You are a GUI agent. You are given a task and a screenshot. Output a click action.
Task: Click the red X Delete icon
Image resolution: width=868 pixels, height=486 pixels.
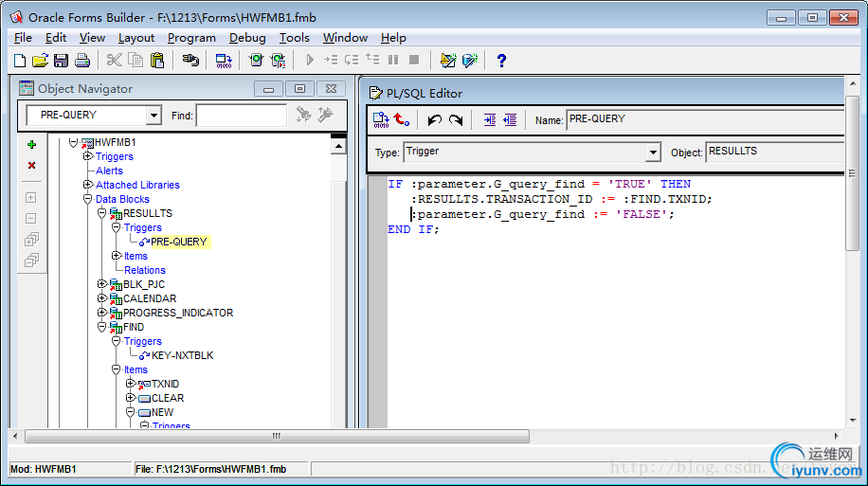31,166
